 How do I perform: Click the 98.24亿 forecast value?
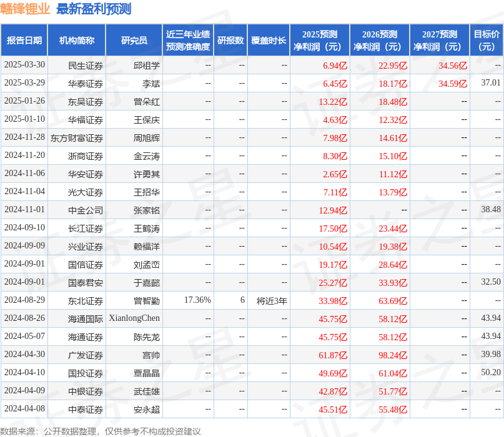393,355
